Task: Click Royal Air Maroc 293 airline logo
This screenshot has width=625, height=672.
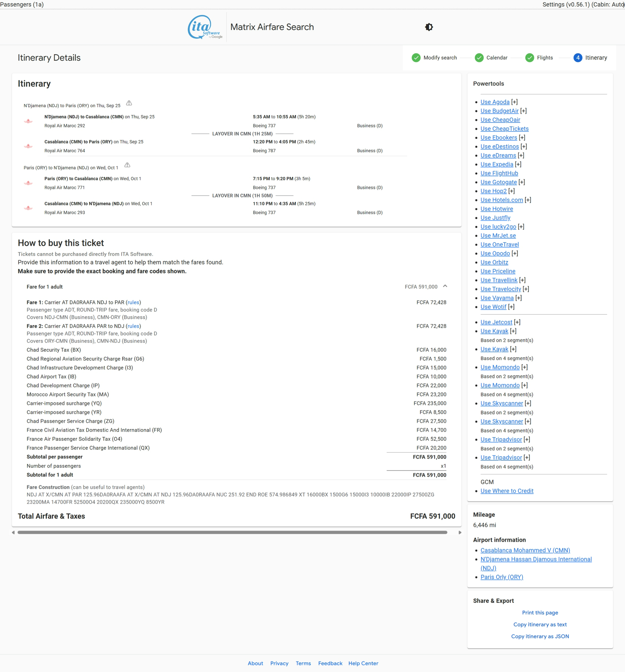Action: pyautogui.click(x=28, y=208)
